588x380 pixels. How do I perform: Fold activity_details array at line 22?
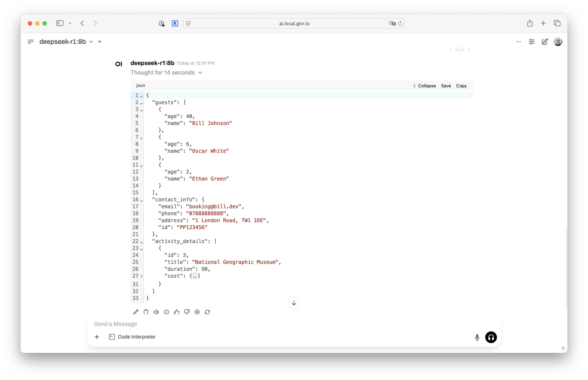pyautogui.click(x=142, y=242)
